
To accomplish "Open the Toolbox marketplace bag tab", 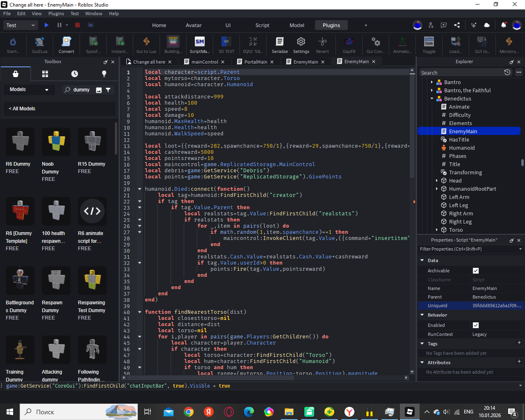I will (16, 74).
